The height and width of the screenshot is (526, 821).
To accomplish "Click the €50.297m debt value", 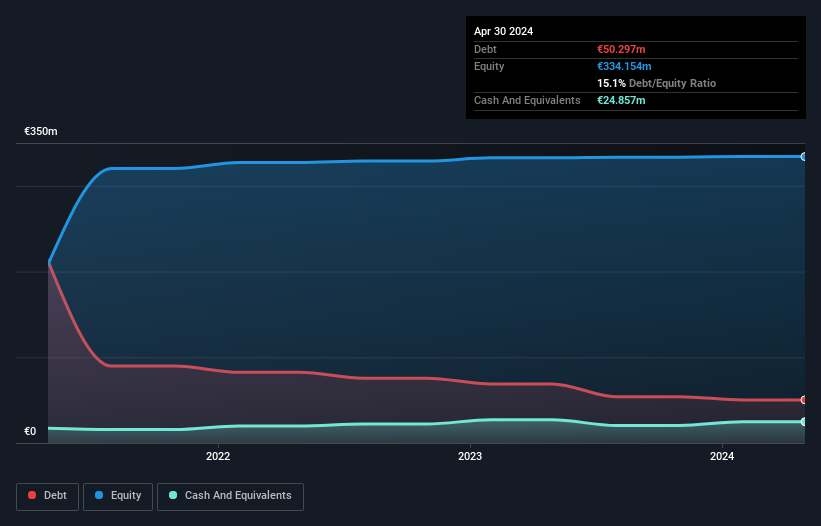I will click(621, 49).
